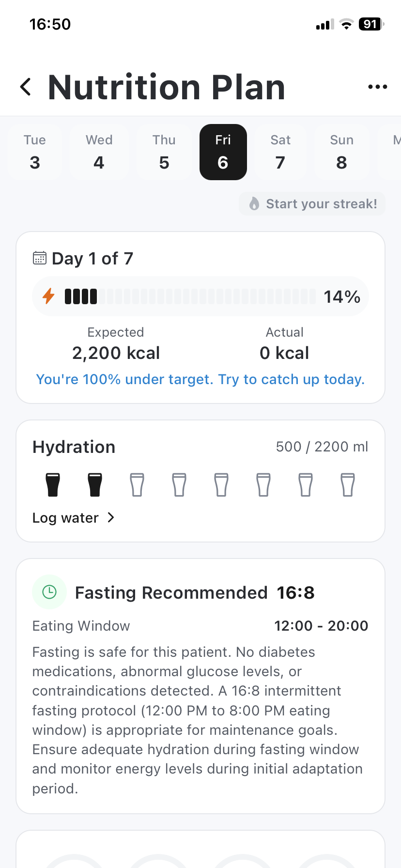The width and height of the screenshot is (401, 868).
Task: Tap the Log water link
Action: click(66, 518)
